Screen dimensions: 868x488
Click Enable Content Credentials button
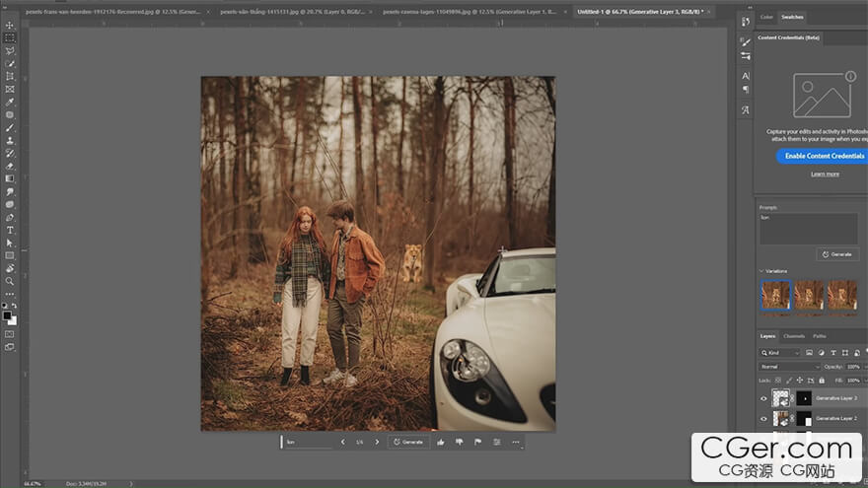click(824, 156)
